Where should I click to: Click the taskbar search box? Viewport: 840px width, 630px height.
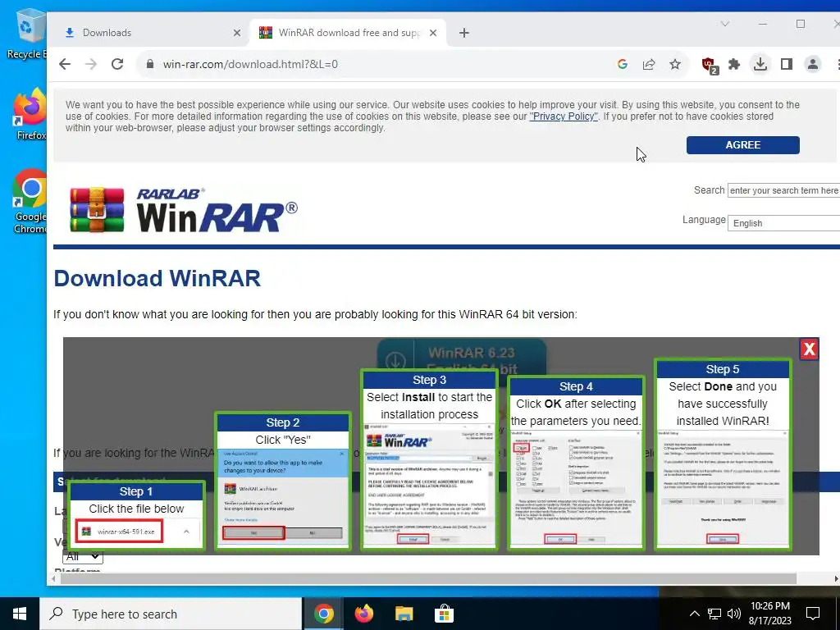171,614
